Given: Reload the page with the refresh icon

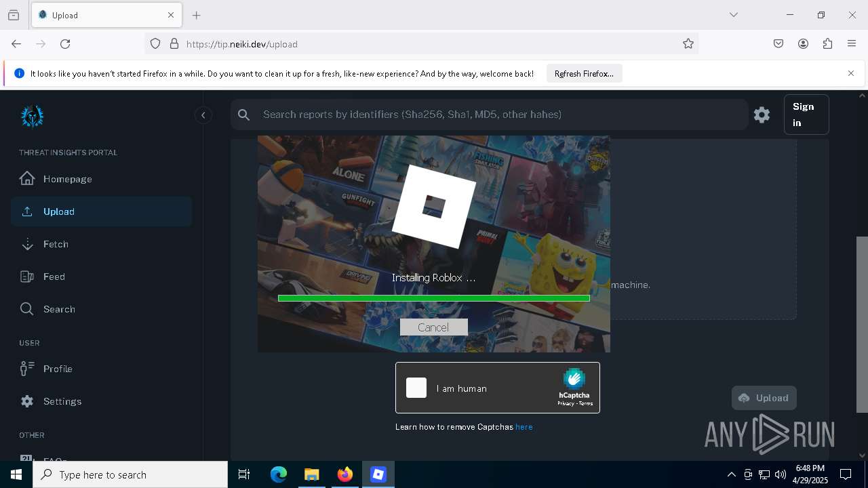Looking at the screenshot, I should click(x=65, y=44).
